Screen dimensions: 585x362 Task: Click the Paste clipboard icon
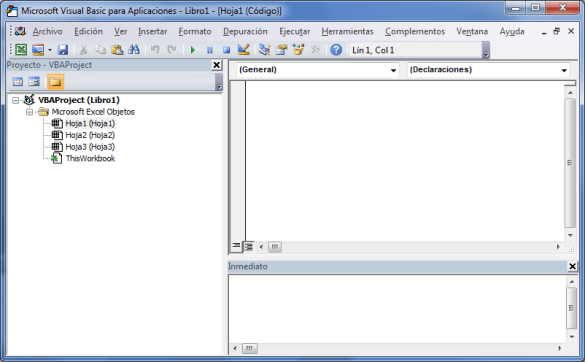click(x=117, y=50)
